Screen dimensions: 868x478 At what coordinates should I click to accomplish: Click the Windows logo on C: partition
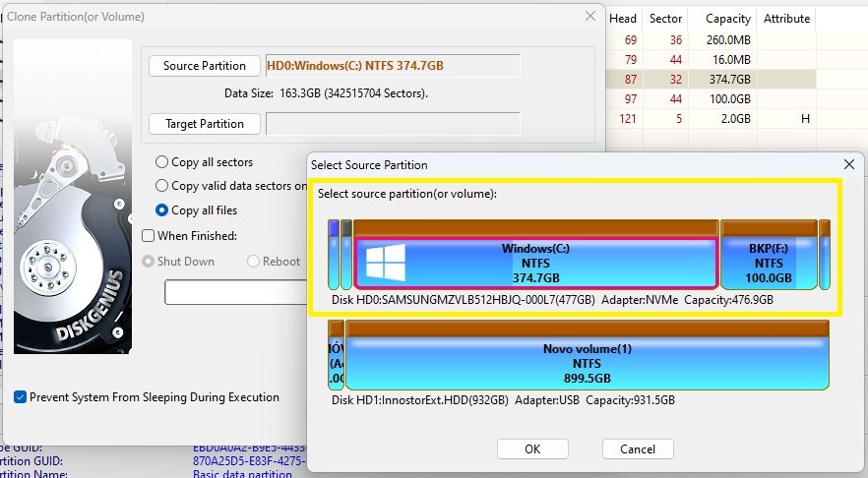coord(386,263)
